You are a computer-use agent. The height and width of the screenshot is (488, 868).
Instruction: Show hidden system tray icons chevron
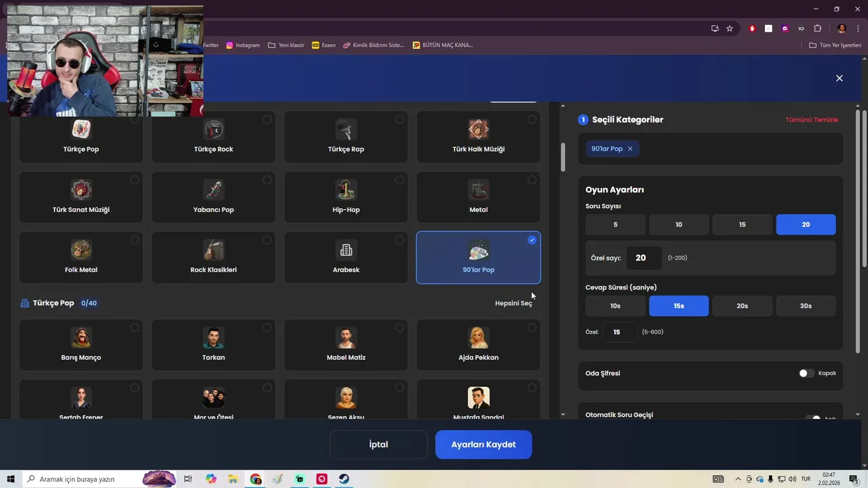coord(738,479)
